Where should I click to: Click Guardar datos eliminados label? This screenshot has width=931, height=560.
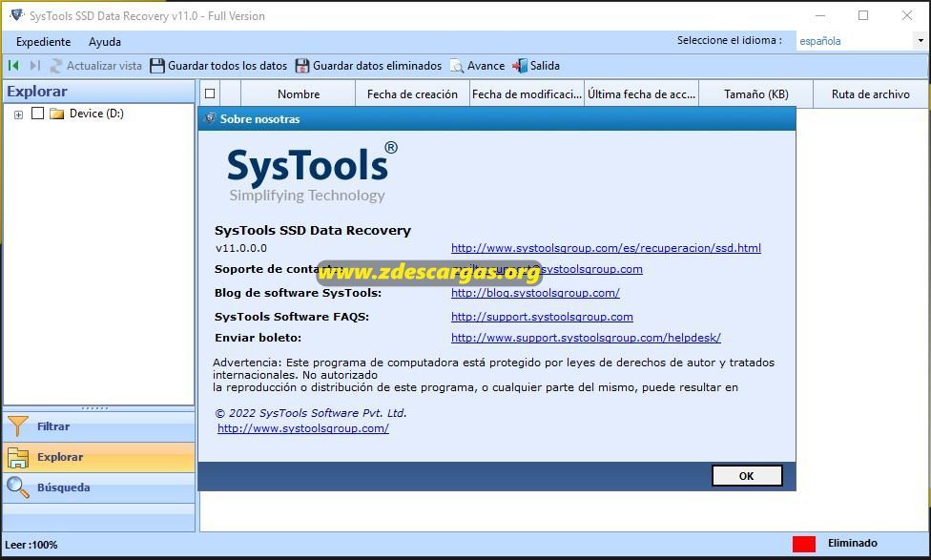pos(377,65)
